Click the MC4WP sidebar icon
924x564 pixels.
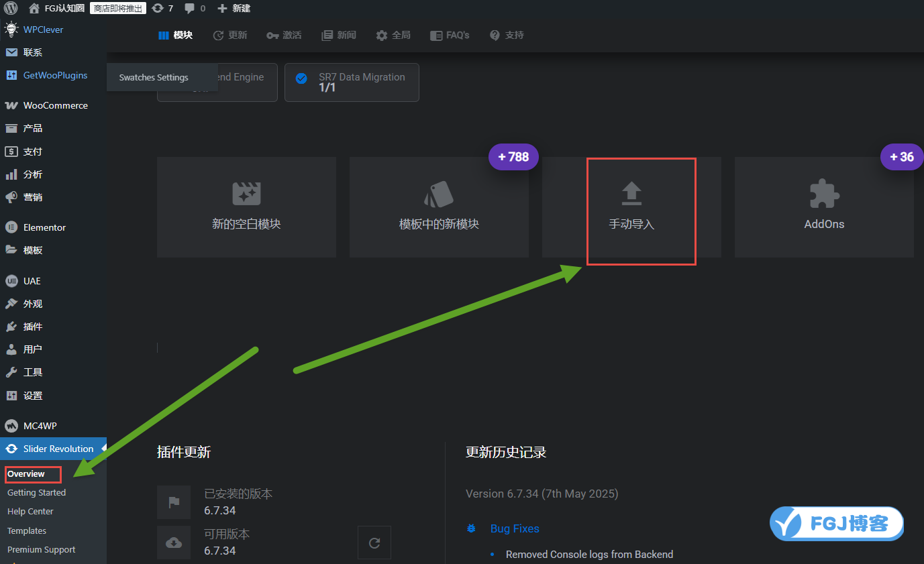[11, 426]
